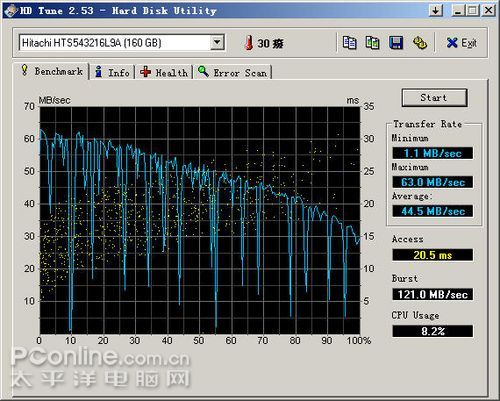Click the copy screenshot to clipboard icon
The height and width of the screenshot is (401, 500).
pyautogui.click(x=372, y=43)
